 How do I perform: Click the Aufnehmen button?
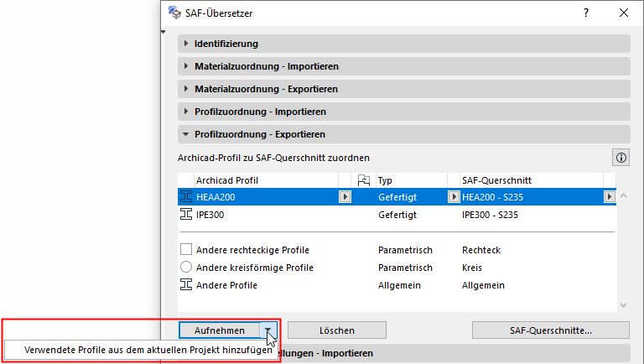click(220, 330)
